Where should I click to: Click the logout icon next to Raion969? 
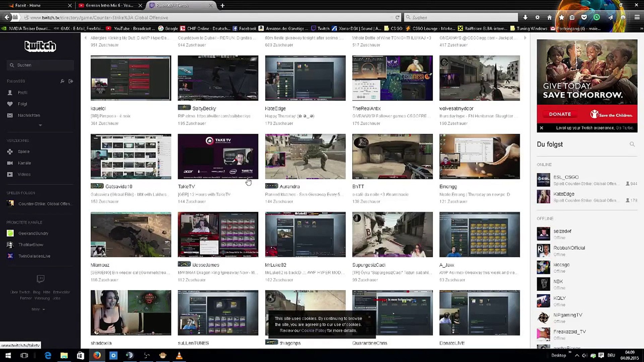[x=71, y=81]
